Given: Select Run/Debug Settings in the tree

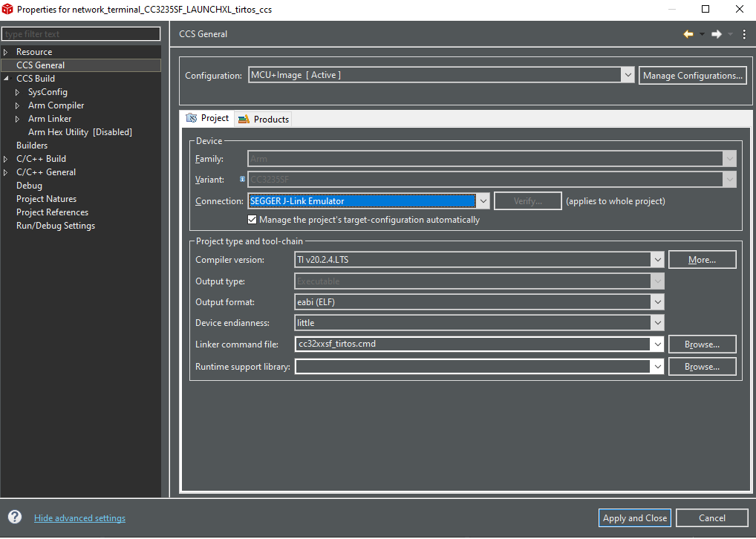Looking at the screenshot, I should pyautogui.click(x=56, y=226).
